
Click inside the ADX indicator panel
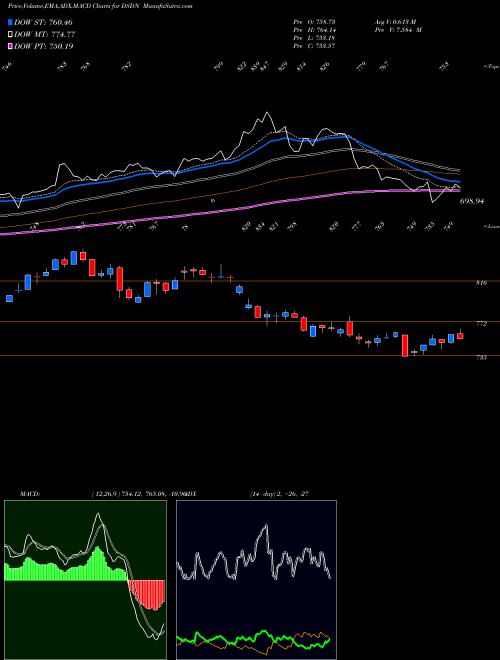coord(256,580)
